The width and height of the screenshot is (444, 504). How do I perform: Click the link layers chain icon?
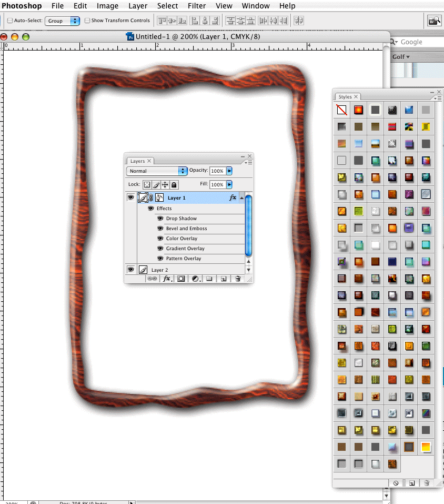(152, 279)
